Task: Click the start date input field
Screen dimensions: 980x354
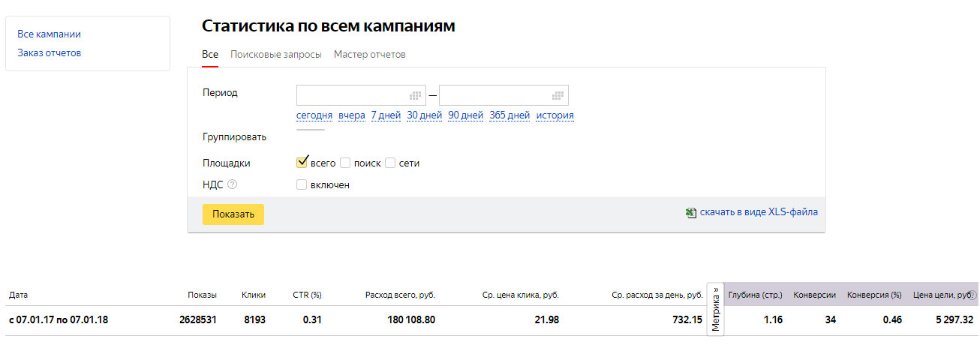Action: pyautogui.click(x=353, y=96)
